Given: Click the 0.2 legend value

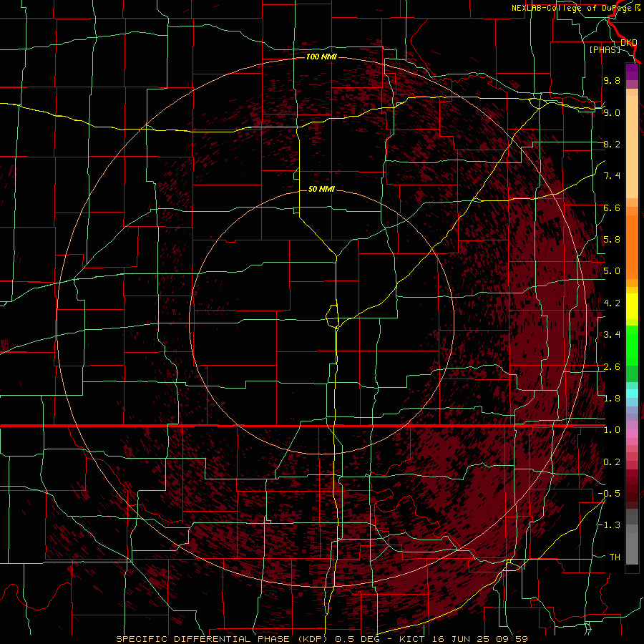Looking at the screenshot, I should (612, 462).
